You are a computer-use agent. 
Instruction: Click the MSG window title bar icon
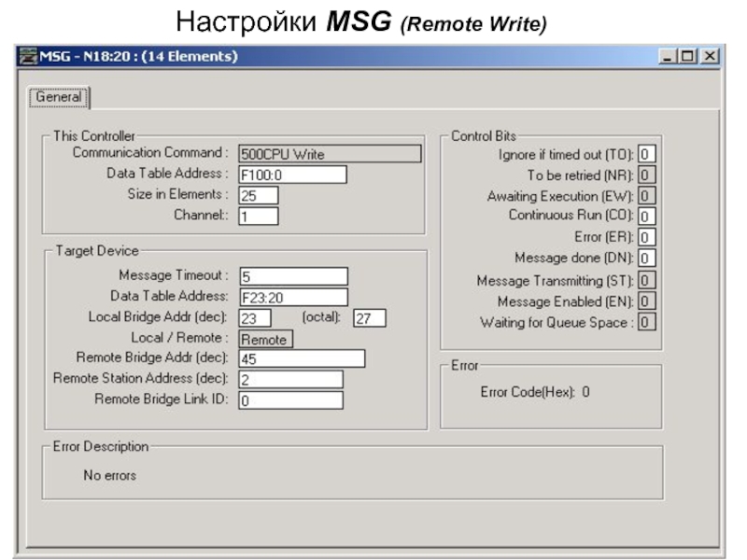[x=28, y=57]
